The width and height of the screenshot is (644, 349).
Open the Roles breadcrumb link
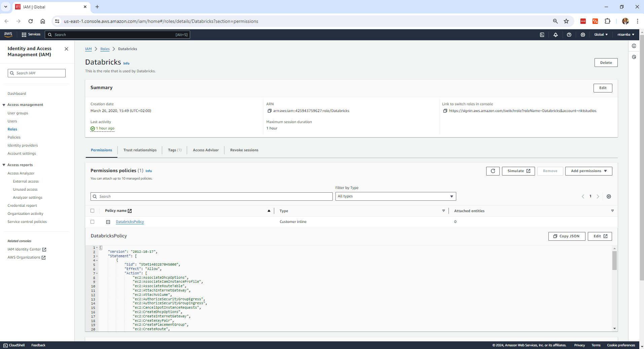pyautogui.click(x=105, y=49)
